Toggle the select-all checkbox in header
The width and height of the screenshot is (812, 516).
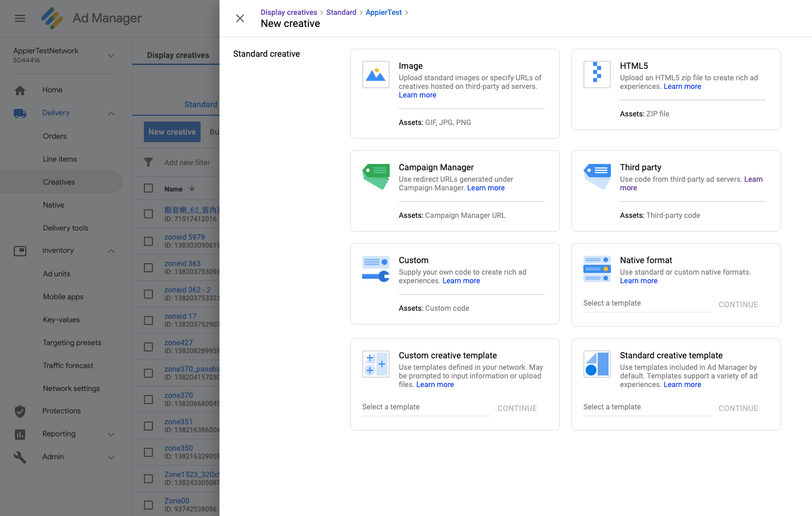(148, 188)
